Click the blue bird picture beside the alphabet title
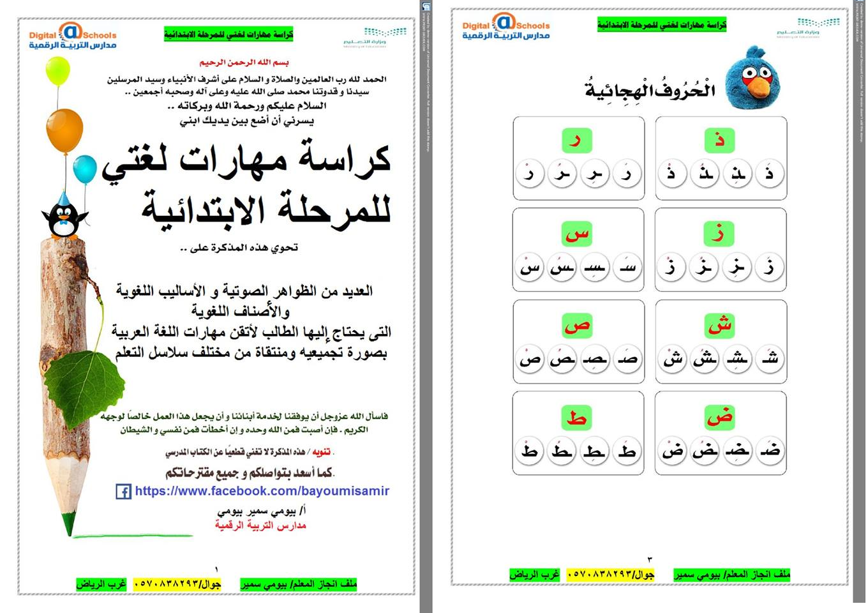 pos(755,77)
